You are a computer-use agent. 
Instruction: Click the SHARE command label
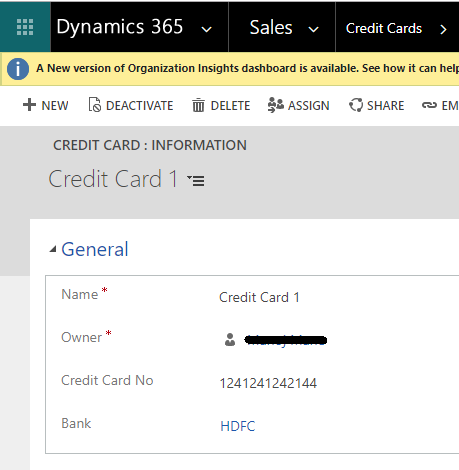pyautogui.click(x=386, y=106)
